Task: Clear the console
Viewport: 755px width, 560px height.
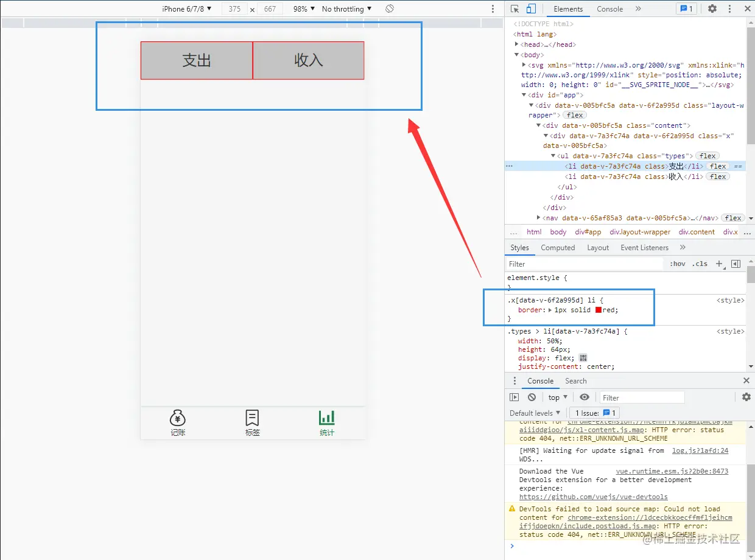Action: pyautogui.click(x=532, y=397)
